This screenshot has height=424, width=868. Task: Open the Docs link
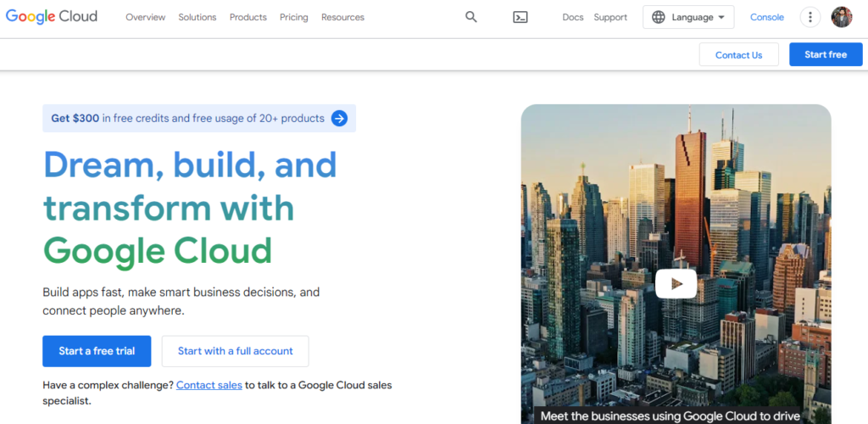(x=573, y=17)
